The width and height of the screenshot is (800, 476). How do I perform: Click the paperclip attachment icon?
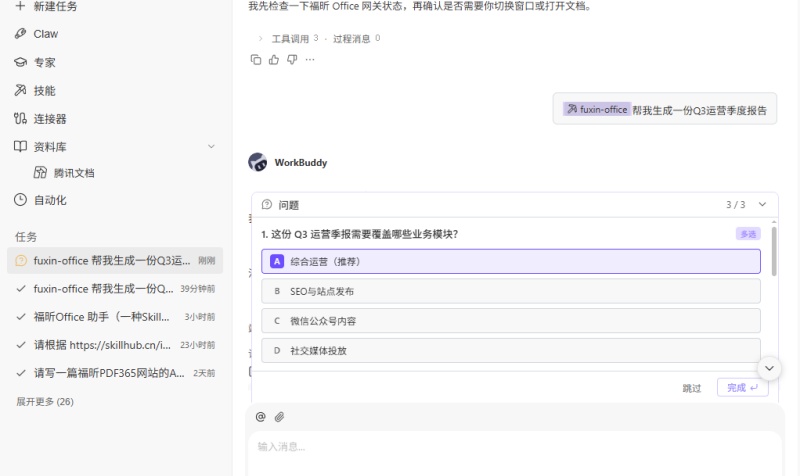pos(279,417)
